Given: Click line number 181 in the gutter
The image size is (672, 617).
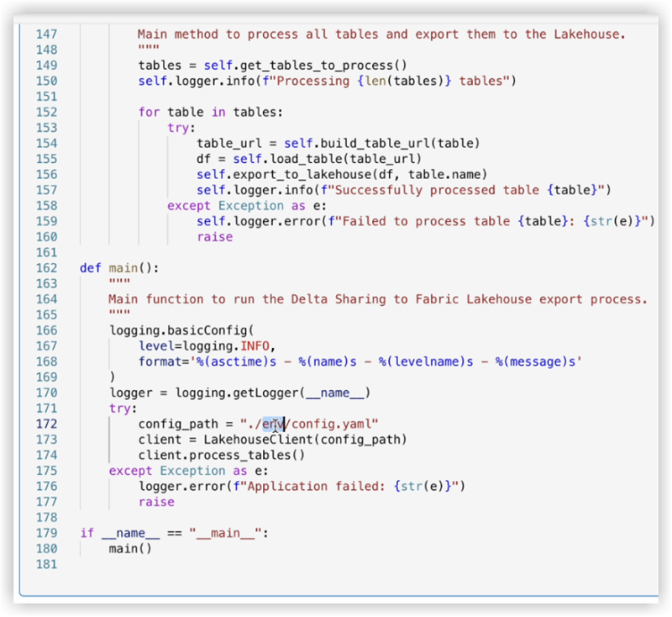Looking at the screenshot, I should click(45, 564).
